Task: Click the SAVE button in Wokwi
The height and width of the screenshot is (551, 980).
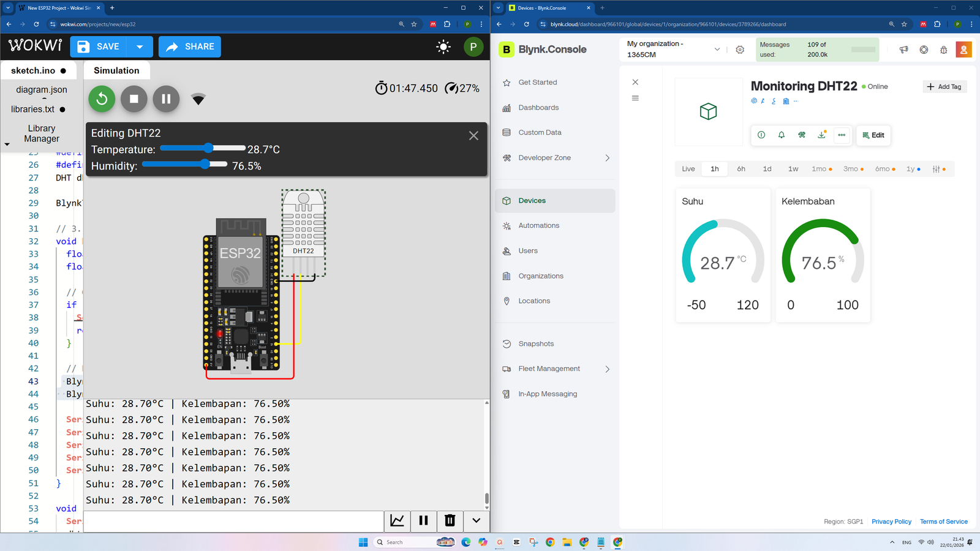Action: tap(99, 47)
